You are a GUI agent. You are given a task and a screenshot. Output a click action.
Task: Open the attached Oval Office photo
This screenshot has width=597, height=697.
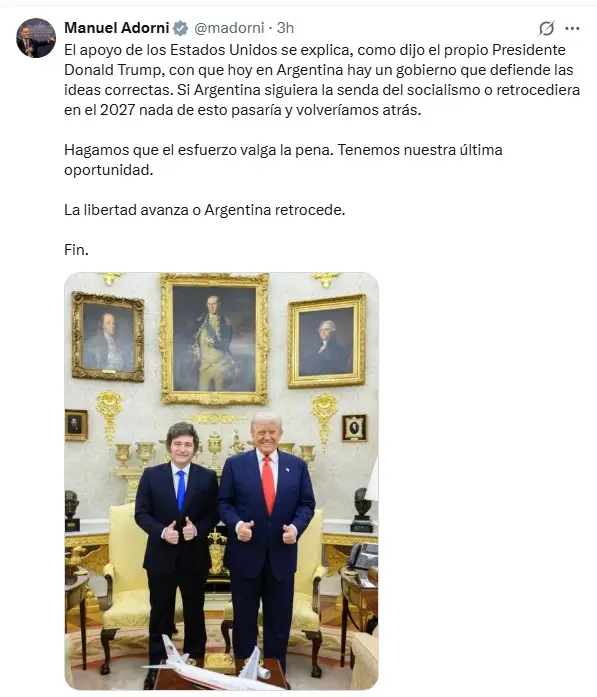(x=221, y=481)
